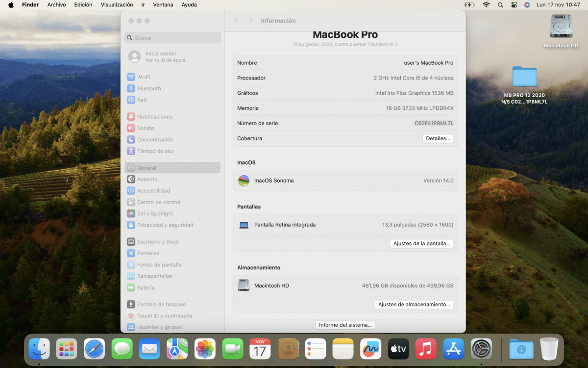Open Ajustes de la pantalla…
This screenshot has height=368, width=588.
(x=421, y=243)
